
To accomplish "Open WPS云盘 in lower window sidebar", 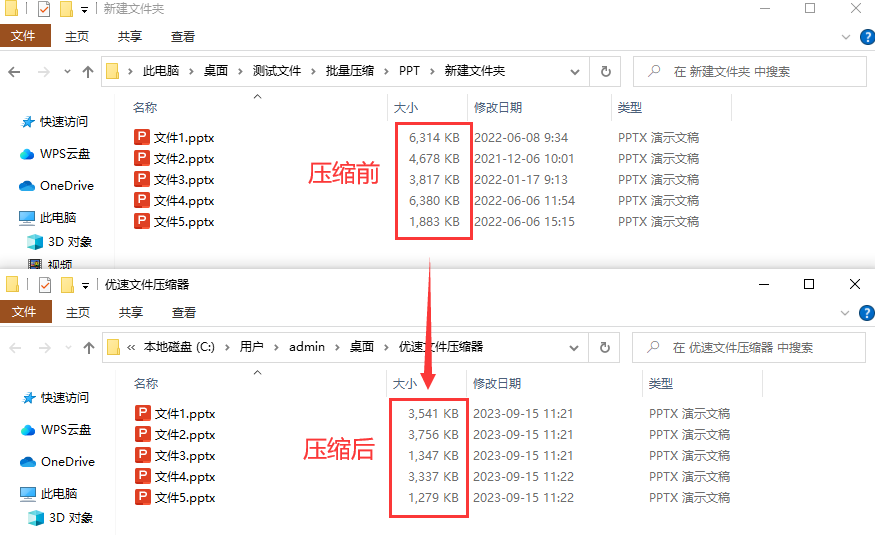I will pos(56,430).
